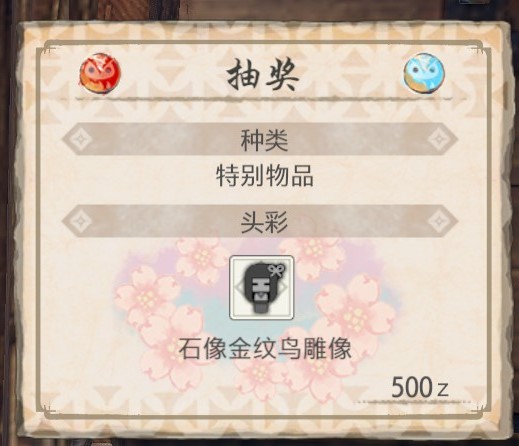The height and width of the screenshot is (446, 519).
Task: Click the 500 z price label
Action: [420, 387]
